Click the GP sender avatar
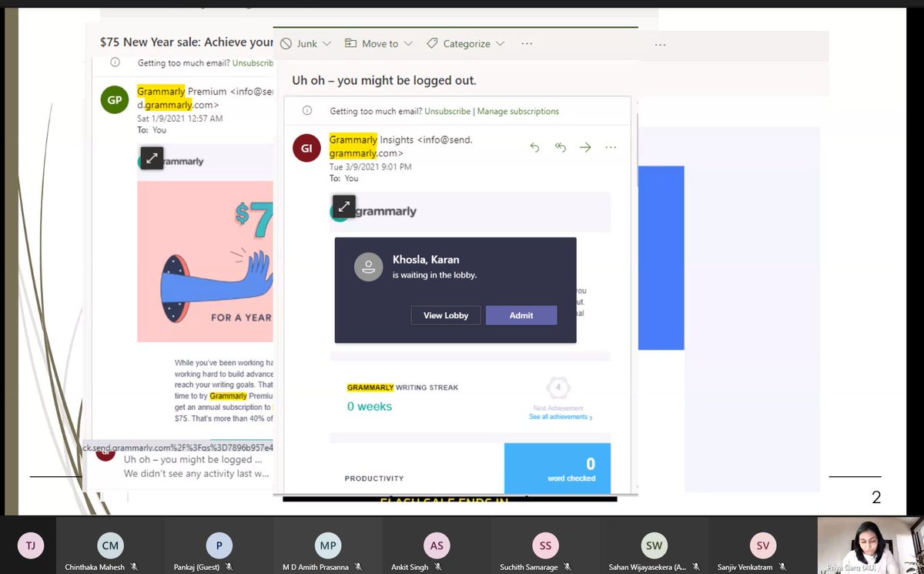Viewport: 924px width, 574px height. tap(114, 100)
